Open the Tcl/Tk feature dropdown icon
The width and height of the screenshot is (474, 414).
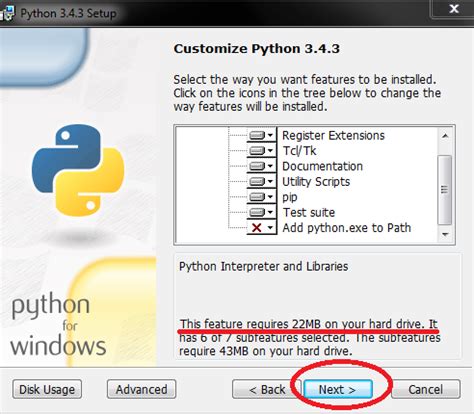point(262,150)
